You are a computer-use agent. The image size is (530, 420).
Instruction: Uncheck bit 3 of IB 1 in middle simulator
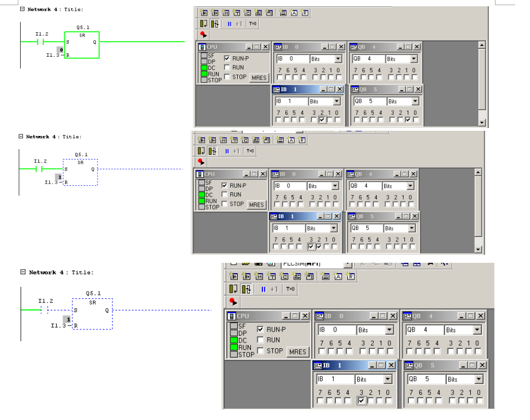click(311, 246)
